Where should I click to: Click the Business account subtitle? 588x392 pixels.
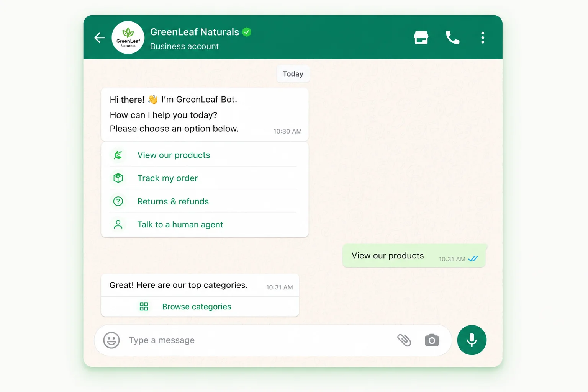(x=184, y=46)
